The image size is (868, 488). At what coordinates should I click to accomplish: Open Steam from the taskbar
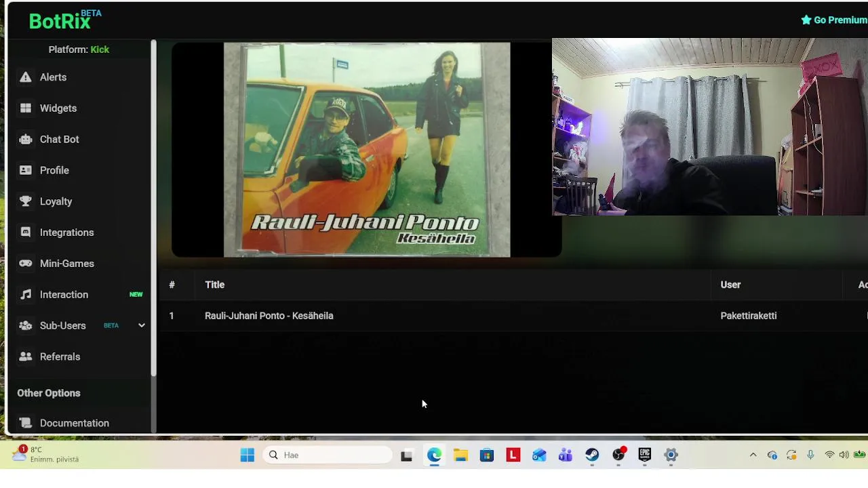click(592, 455)
